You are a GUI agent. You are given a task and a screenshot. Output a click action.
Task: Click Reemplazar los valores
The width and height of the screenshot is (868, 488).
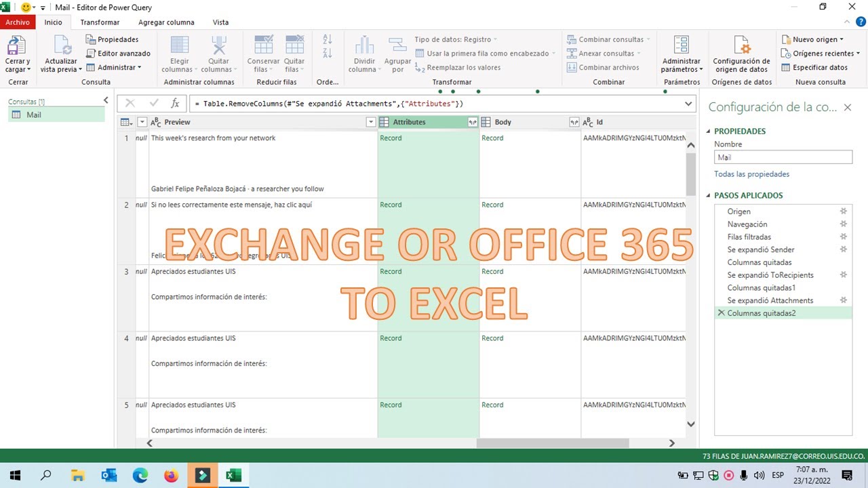click(x=458, y=67)
